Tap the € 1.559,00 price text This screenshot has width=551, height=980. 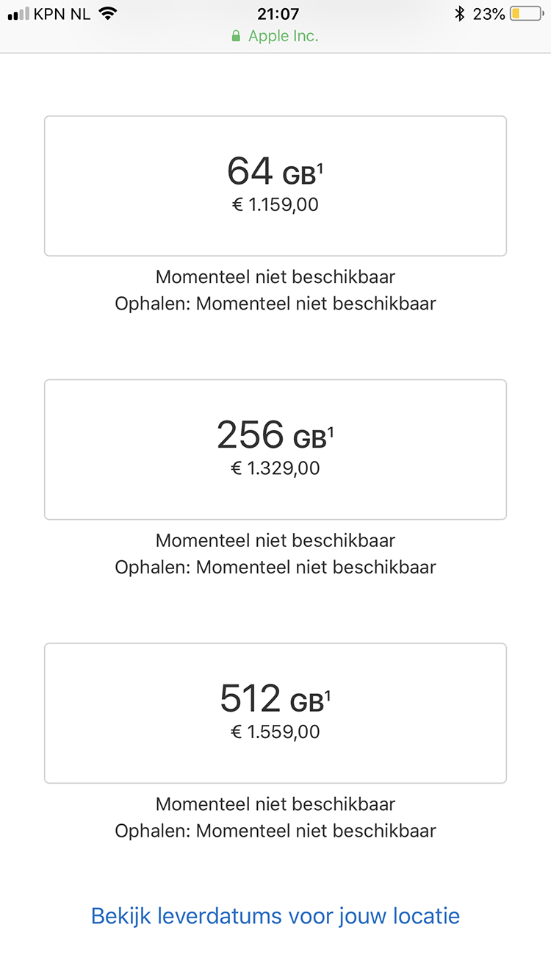pos(275,732)
